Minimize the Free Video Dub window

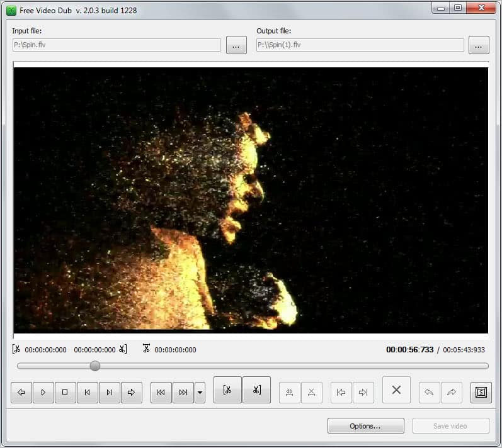tap(441, 8)
